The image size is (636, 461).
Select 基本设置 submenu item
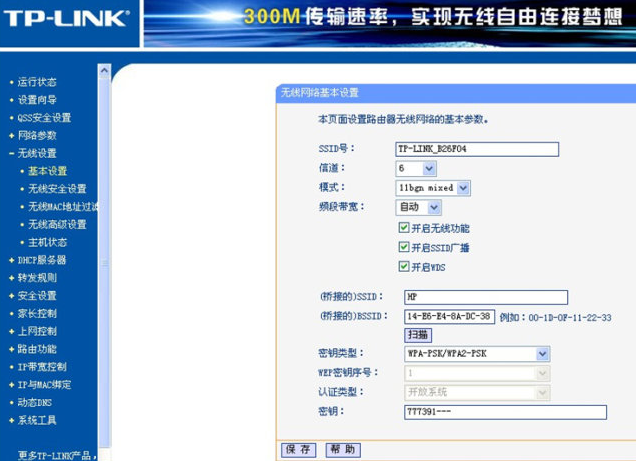tap(47, 171)
